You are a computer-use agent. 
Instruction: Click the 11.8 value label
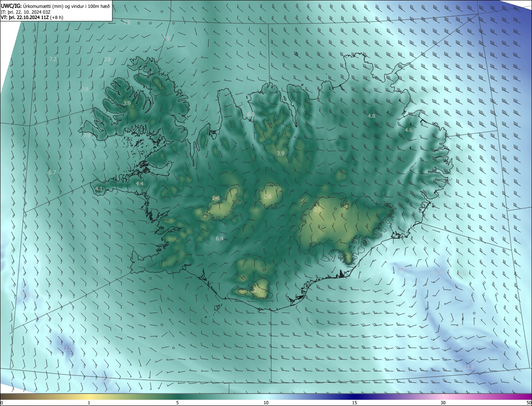tap(469, 367)
